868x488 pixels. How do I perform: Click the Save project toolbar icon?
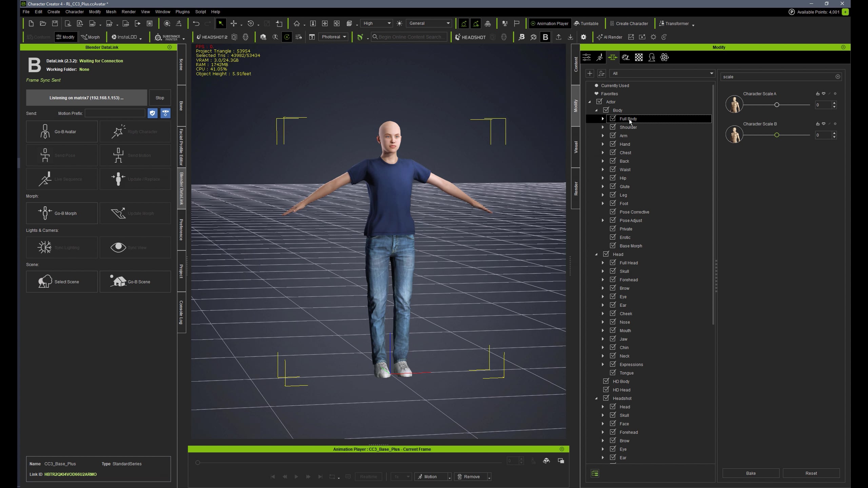click(x=55, y=23)
